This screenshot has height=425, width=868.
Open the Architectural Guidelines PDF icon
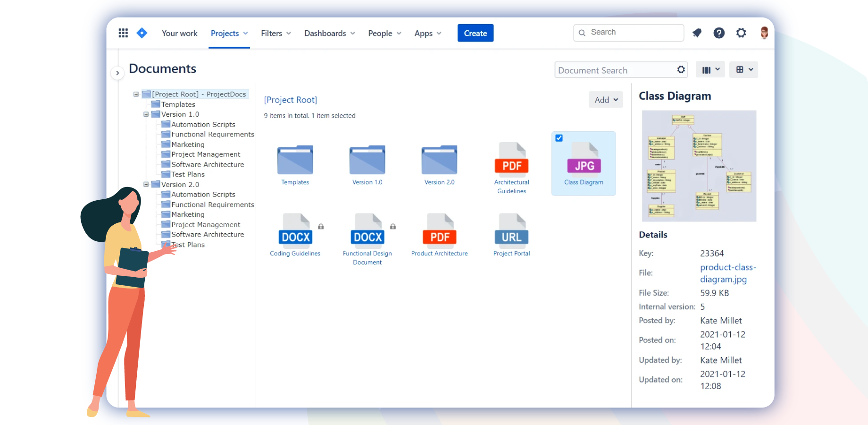tap(512, 160)
